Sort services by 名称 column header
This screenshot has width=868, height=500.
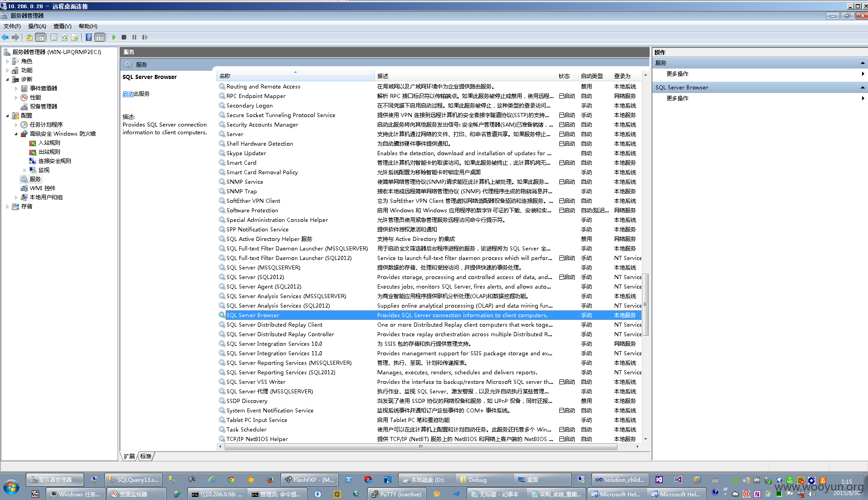[296, 76]
